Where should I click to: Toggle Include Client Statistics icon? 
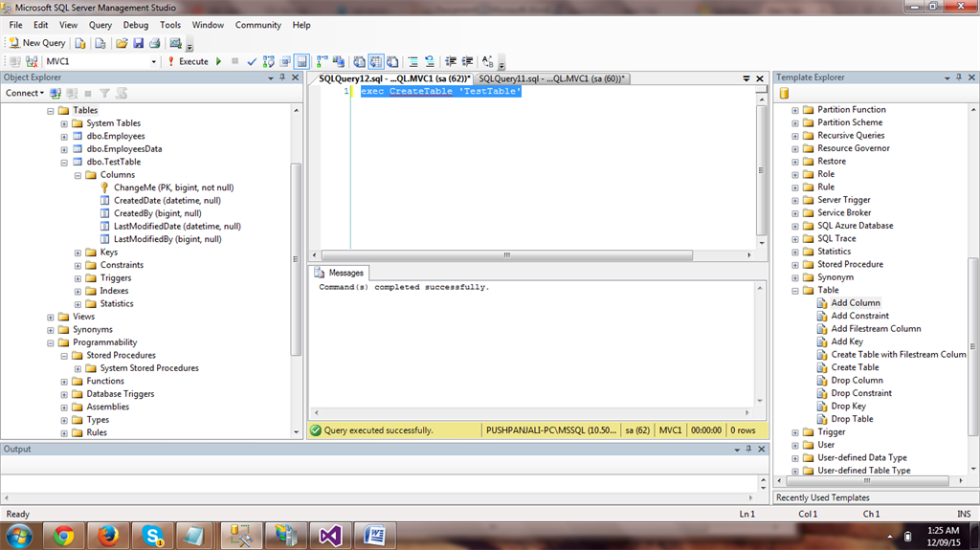pyautogui.click(x=338, y=61)
